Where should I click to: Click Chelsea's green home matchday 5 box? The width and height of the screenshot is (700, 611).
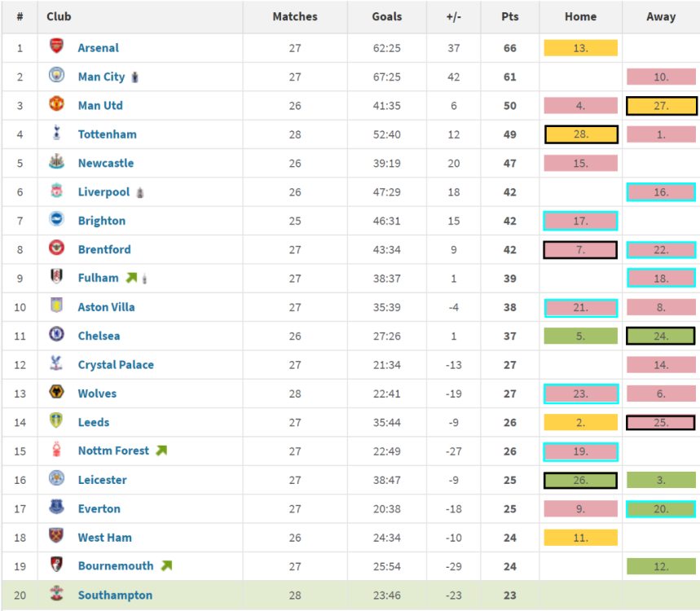click(580, 336)
